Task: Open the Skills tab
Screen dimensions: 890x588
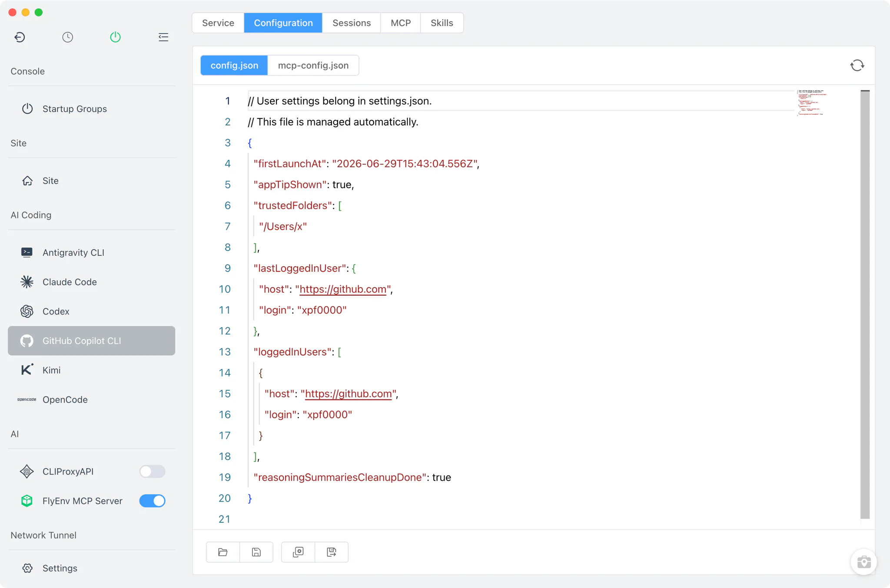Action: tap(442, 23)
